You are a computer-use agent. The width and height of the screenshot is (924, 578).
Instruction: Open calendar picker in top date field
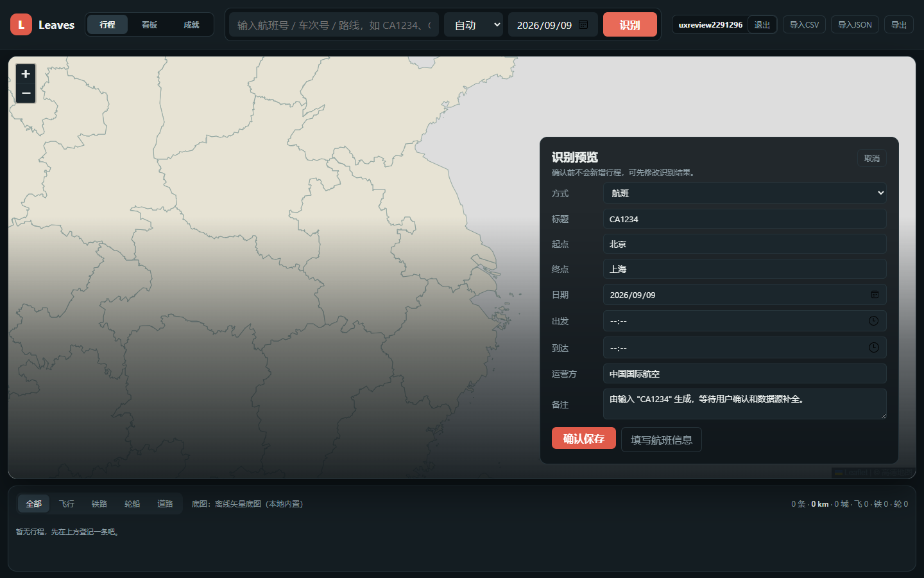(583, 24)
